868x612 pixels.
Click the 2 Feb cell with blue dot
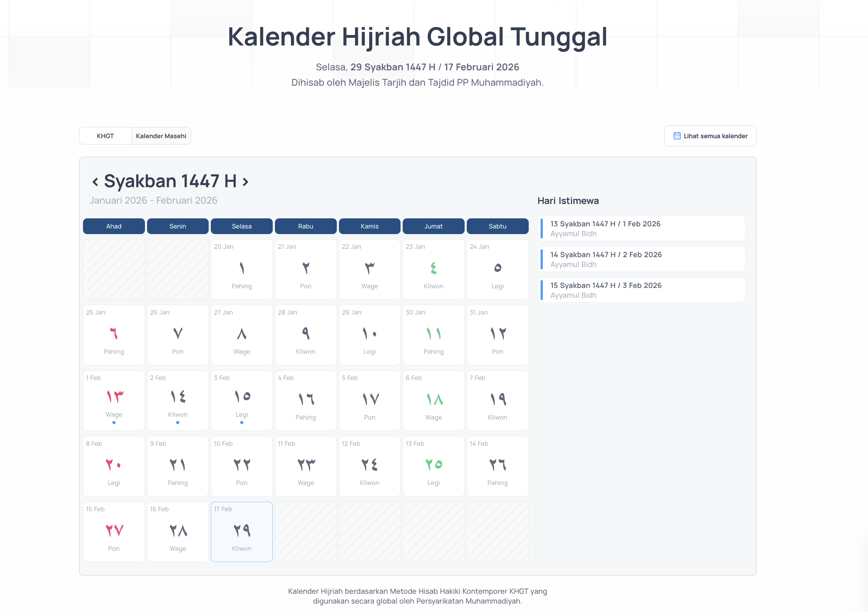(x=177, y=400)
